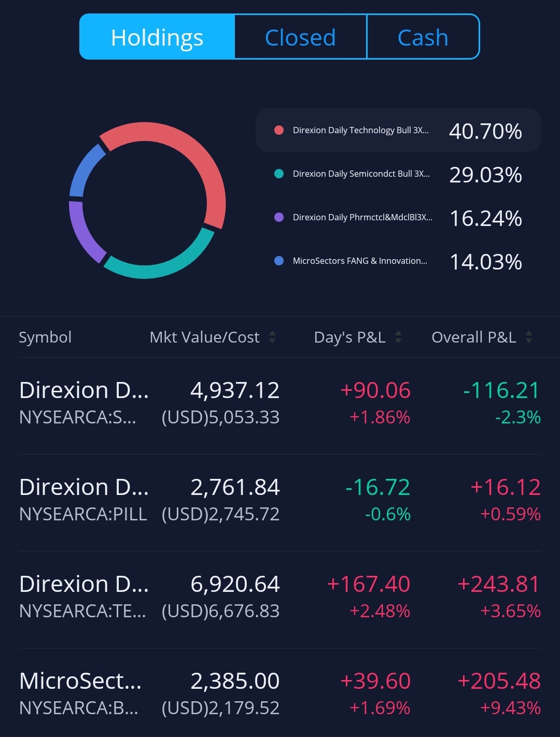
Task: Click the 16.24% allocation value
Action: click(485, 218)
